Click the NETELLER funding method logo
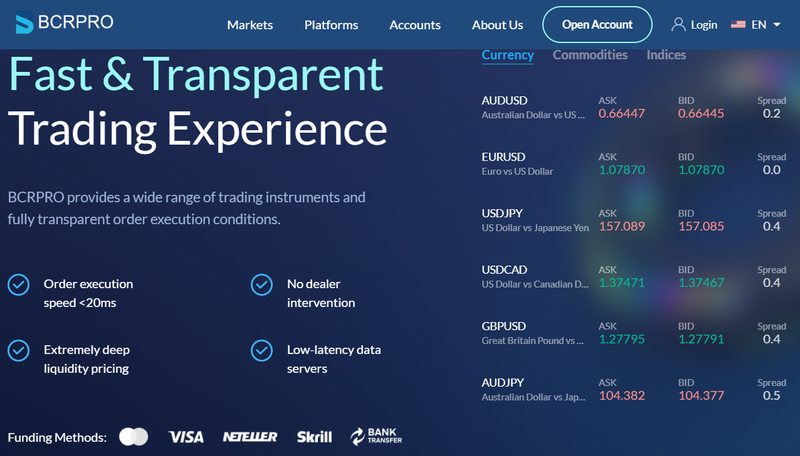800x456 pixels. tap(250, 437)
